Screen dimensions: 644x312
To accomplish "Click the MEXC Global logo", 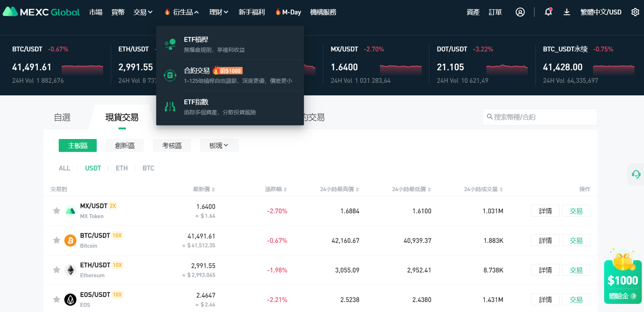I will (x=41, y=12).
